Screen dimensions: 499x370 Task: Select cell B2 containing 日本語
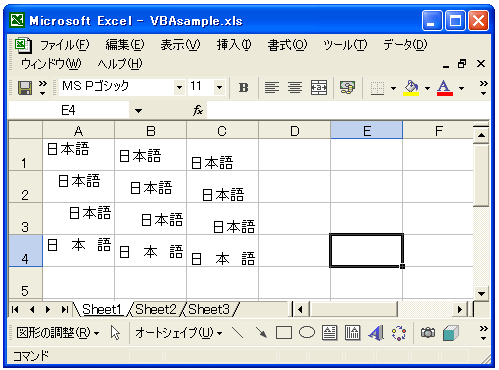[x=150, y=187]
